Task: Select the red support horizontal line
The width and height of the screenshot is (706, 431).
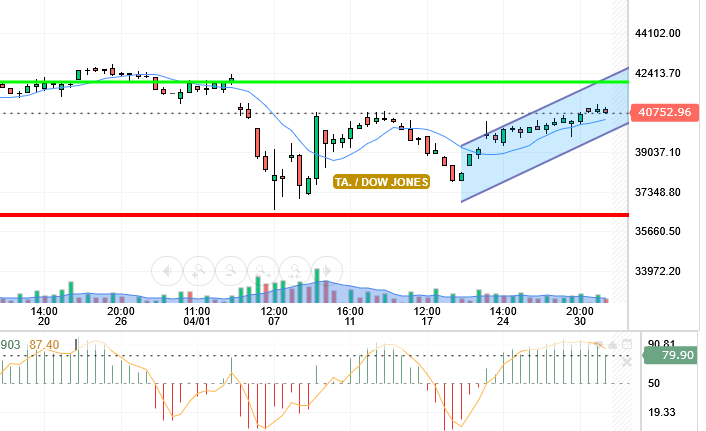Action: pos(314,215)
